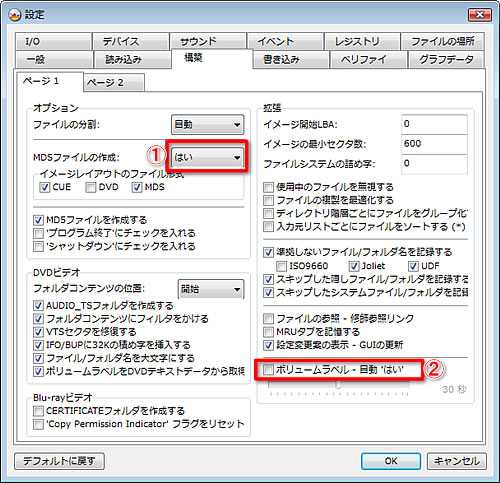
Task: Select the ページ 1 sub-tab
Action: pos(49,81)
